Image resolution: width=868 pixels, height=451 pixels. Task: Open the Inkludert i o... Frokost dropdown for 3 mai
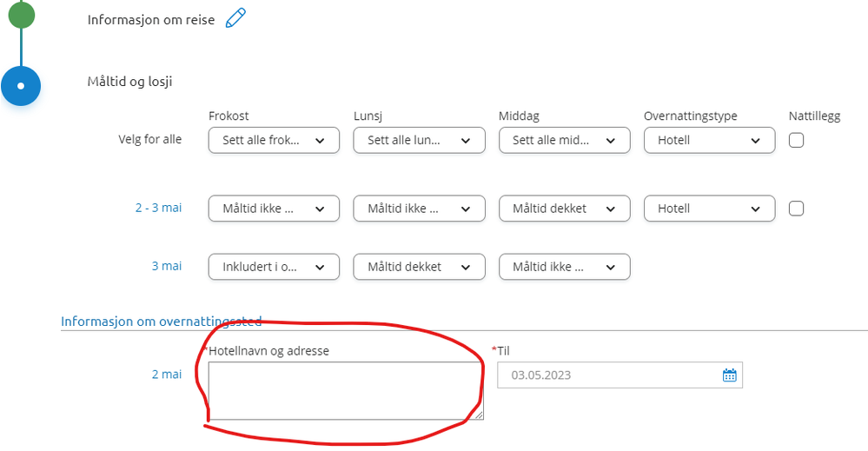coord(274,267)
